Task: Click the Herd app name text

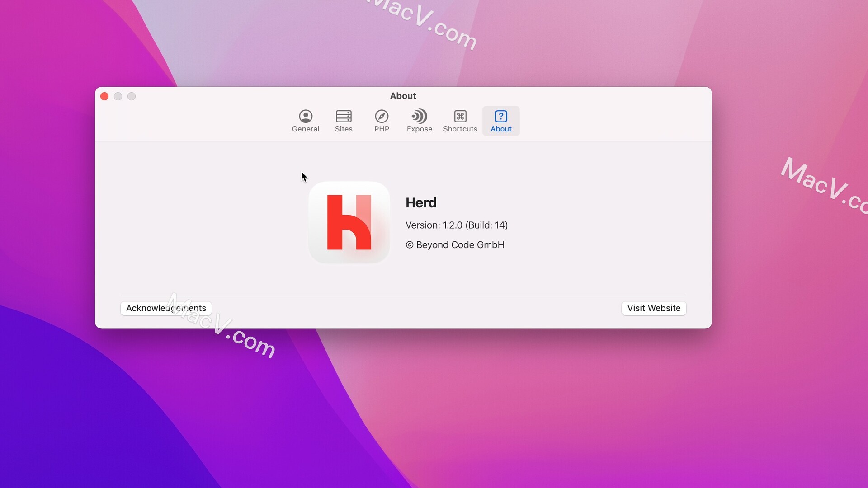Action: point(421,203)
